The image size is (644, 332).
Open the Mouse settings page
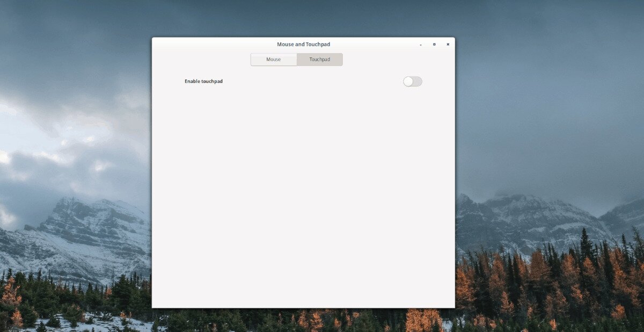[x=273, y=59]
